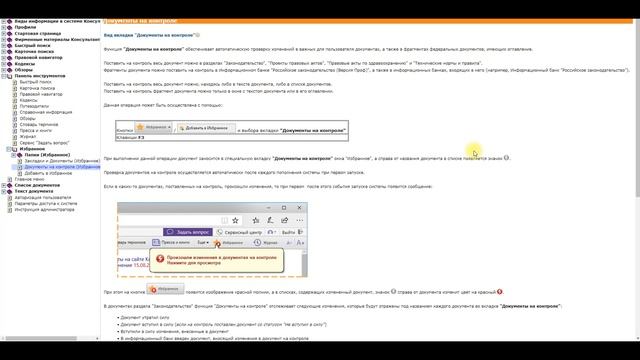Screen dimensions: 640x360
Task: Open Быстрый поиск under Панель инструментов
Action: [35, 82]
